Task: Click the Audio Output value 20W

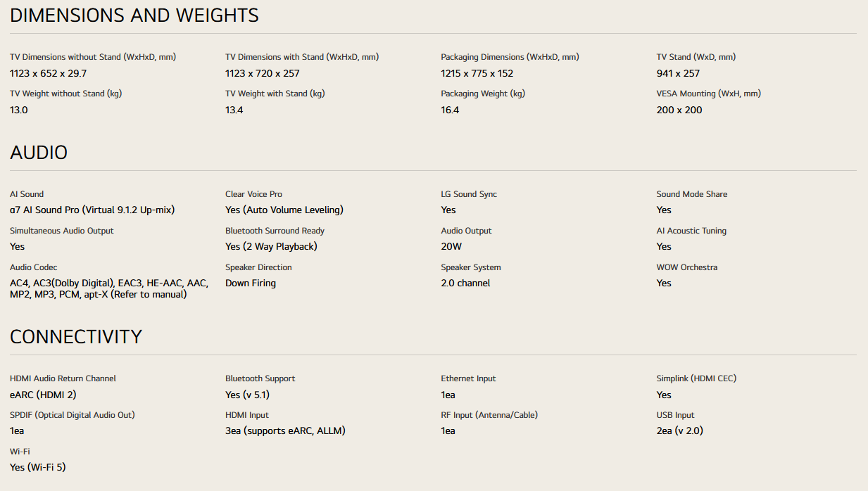Action: coord(451,246)
